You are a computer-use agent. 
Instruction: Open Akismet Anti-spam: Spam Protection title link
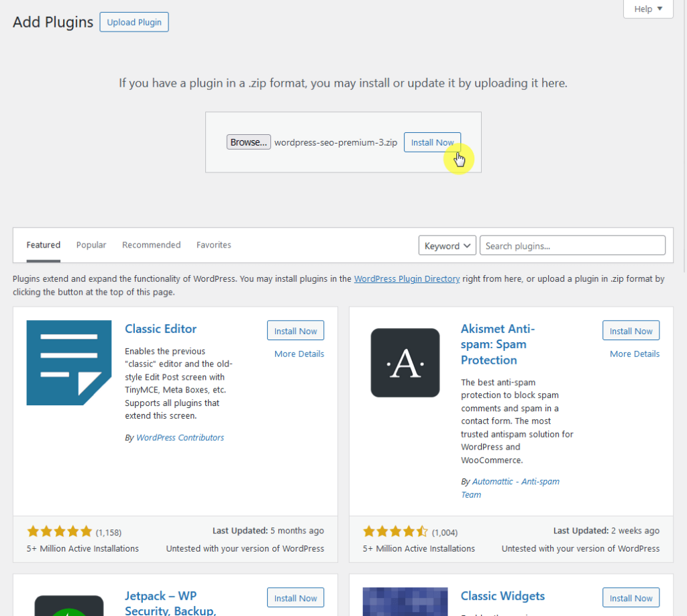[498, 344]
